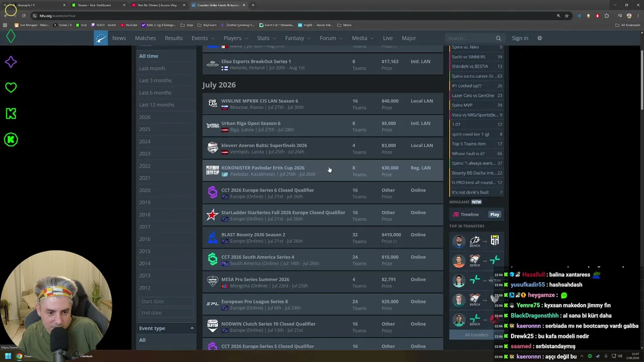Click the MESA Pro Series logo
The width and height of the screenshot is (644, 362).
212,282
